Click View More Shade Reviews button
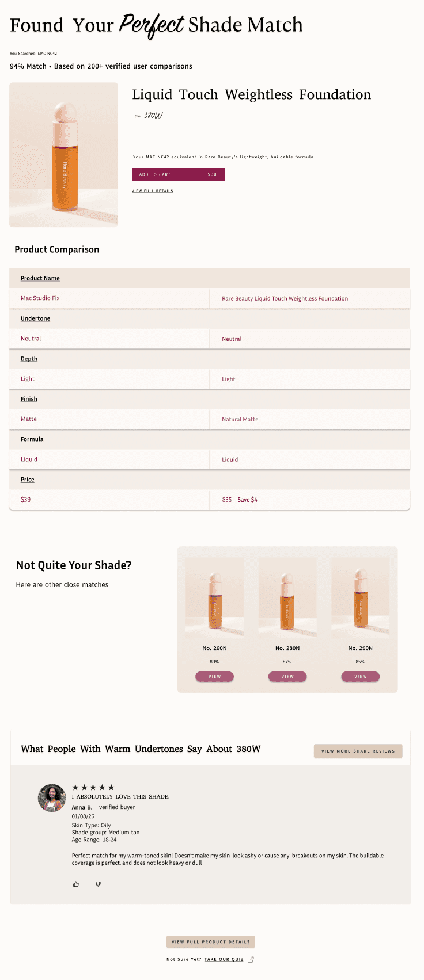The image size is (424, 980). (358, 751)
